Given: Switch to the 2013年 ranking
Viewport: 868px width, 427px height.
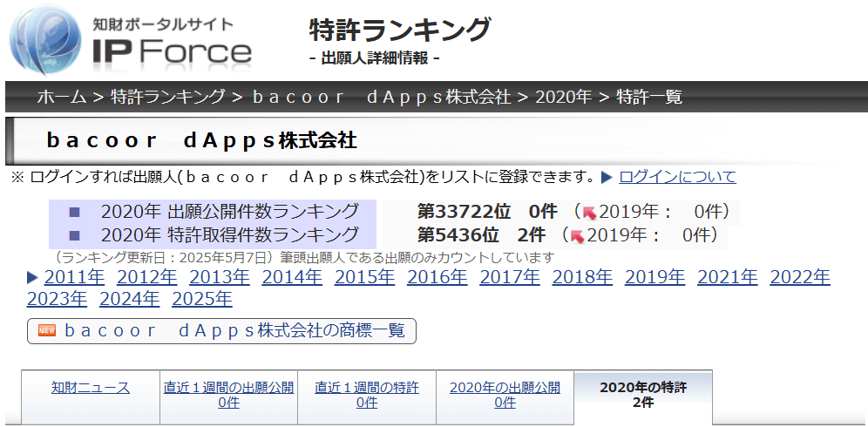Looking at the screenshot, I should [x=220, y=277].
